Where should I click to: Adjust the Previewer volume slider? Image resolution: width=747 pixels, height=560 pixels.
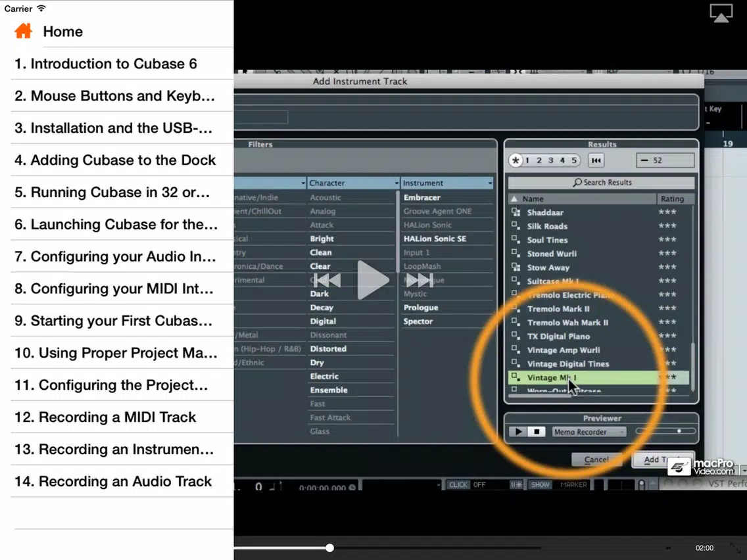(x=665, y=431)
